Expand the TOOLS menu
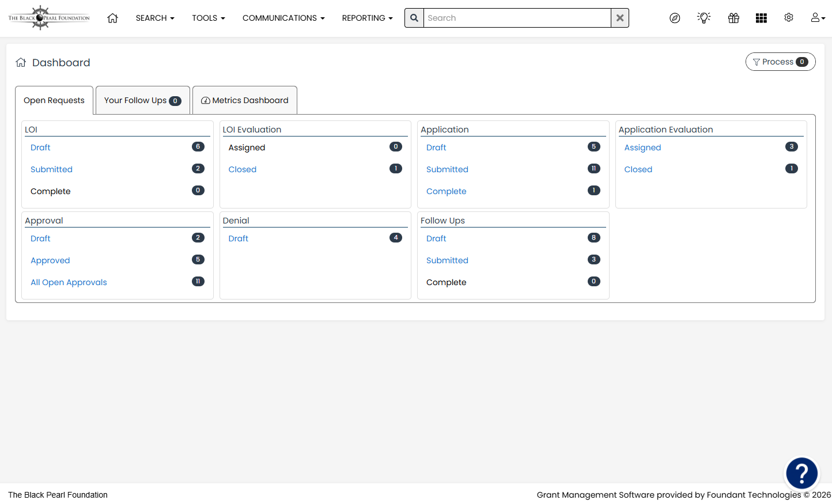The image size is (832, 504). pos(209,18)
